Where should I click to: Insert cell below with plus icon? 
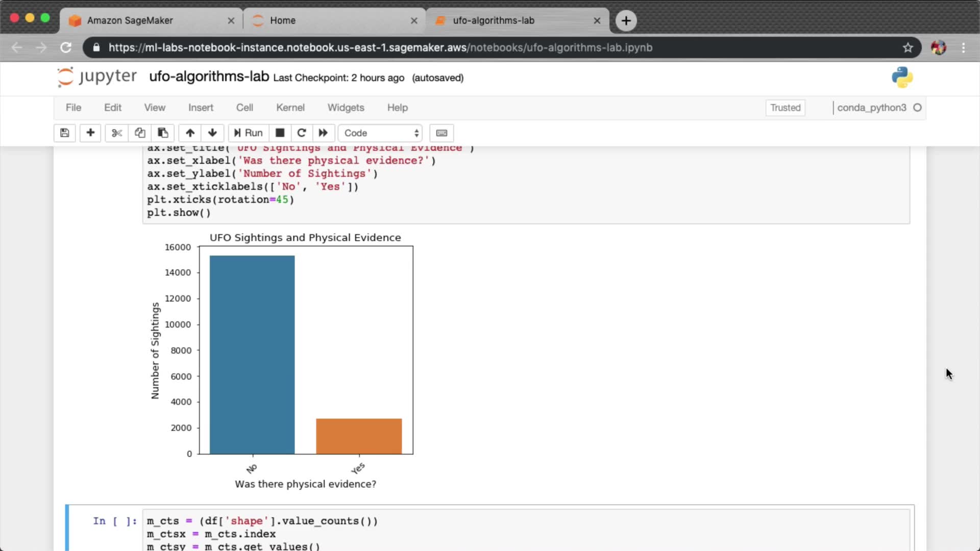point(90,133)
